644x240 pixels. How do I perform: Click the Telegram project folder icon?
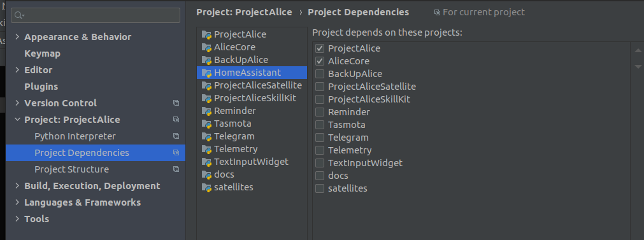pos(206,137)
